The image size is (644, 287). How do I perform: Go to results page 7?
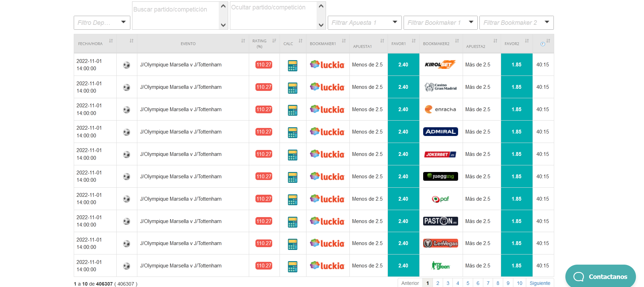coord(488,283)
